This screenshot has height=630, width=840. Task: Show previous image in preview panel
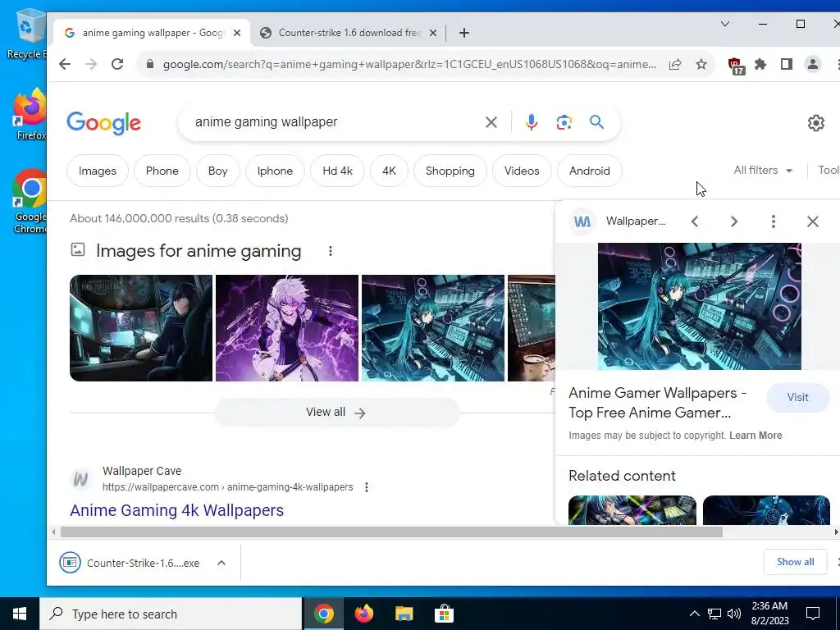[x=695, y=221]
